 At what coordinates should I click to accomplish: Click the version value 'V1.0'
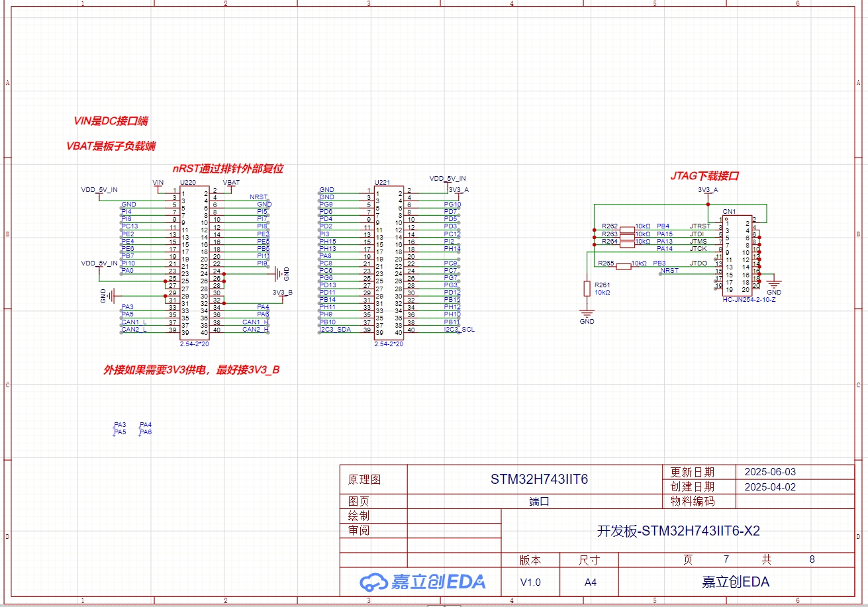530,583
